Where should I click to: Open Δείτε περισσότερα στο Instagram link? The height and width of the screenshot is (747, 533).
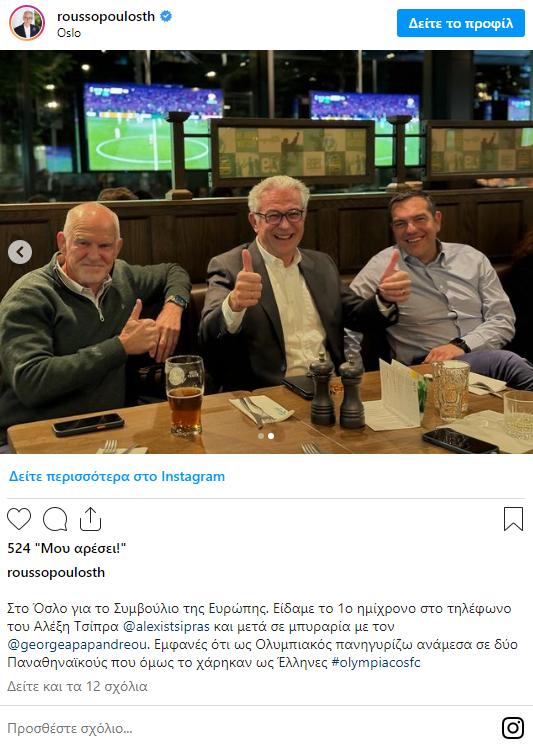117,476
